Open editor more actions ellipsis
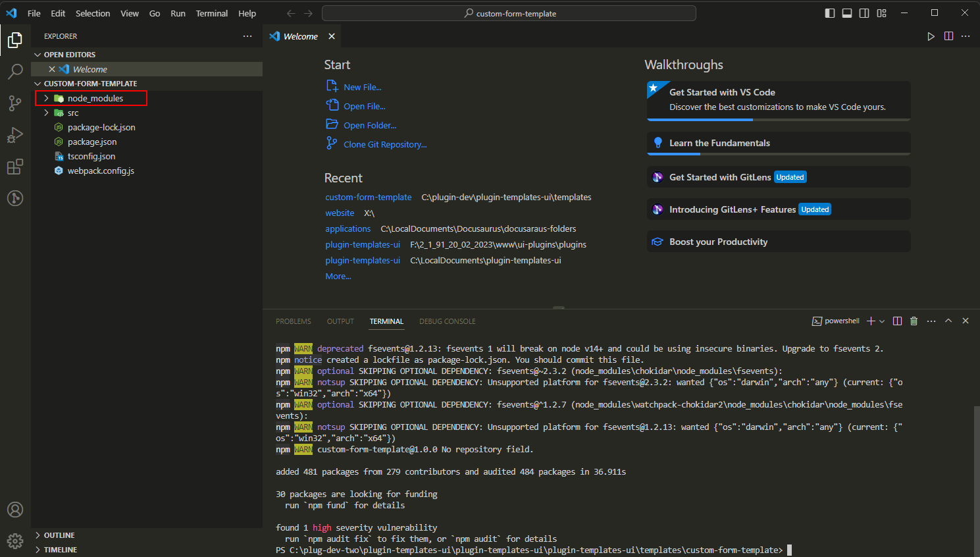The width and height of the screenshot is (980, 557). [966, 36]
